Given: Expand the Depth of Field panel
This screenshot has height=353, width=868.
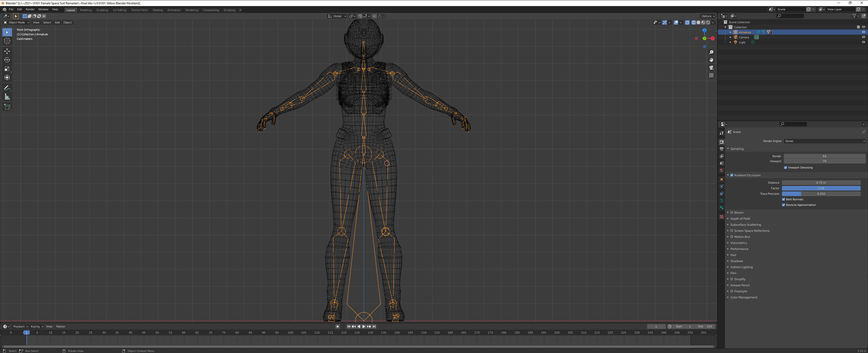Looking at the screenshot, I should 740,219.
